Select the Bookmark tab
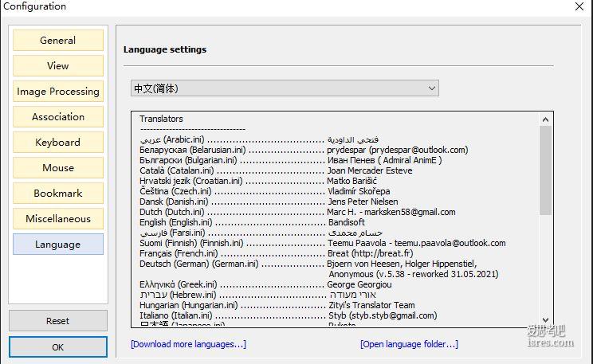This screenshot has width=593, height=364. (x=58, y=193)
